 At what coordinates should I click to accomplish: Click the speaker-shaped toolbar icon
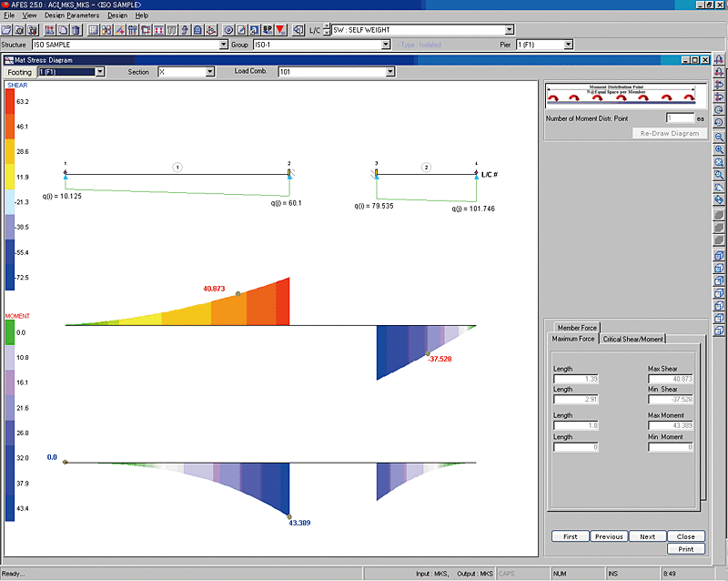point(298,30)
